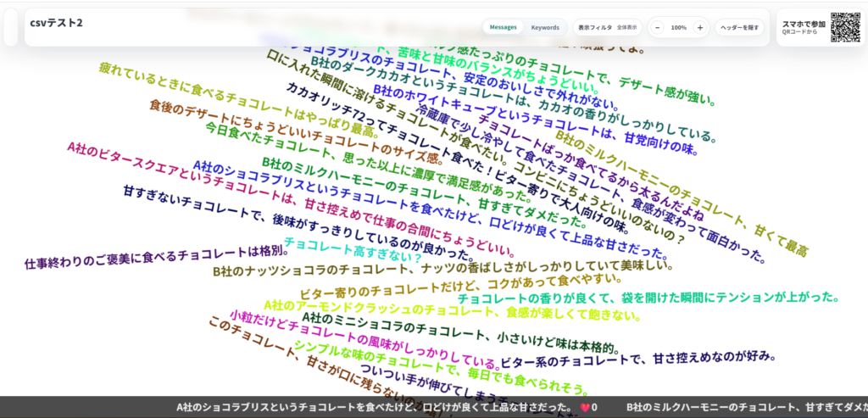Click message starting 冷蔵庫で少し冷やして食べた

[x=591, y=182]
